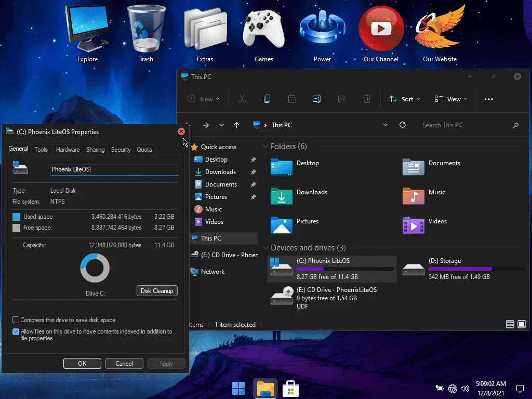This screenshot has height=399, width=532.
Task: Select Downloads in the navigation pane
Action: pyautogui.click(x=220, y=172)
